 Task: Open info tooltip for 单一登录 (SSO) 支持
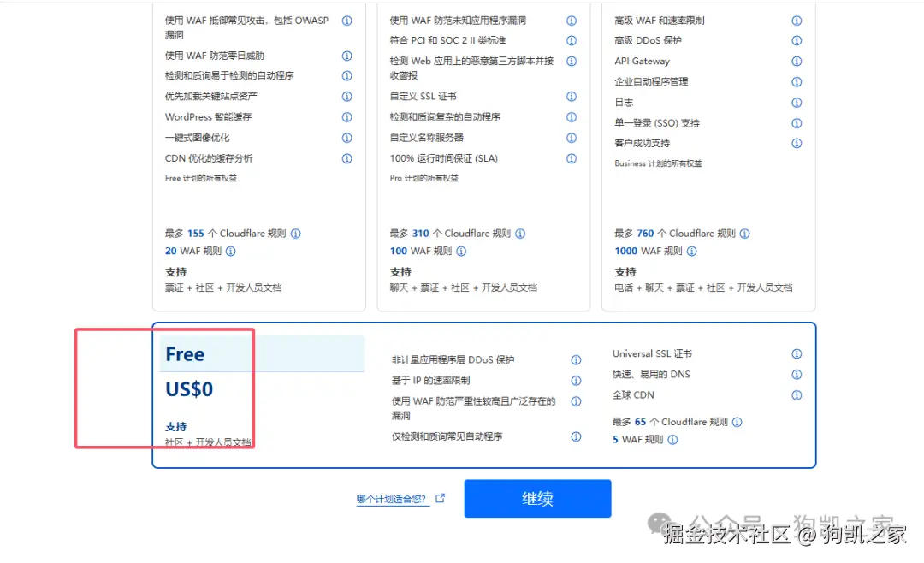click(797, 122)
